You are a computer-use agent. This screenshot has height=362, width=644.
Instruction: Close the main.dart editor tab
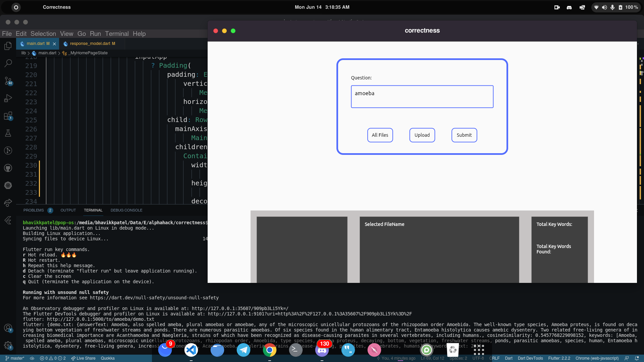point(54,44)
